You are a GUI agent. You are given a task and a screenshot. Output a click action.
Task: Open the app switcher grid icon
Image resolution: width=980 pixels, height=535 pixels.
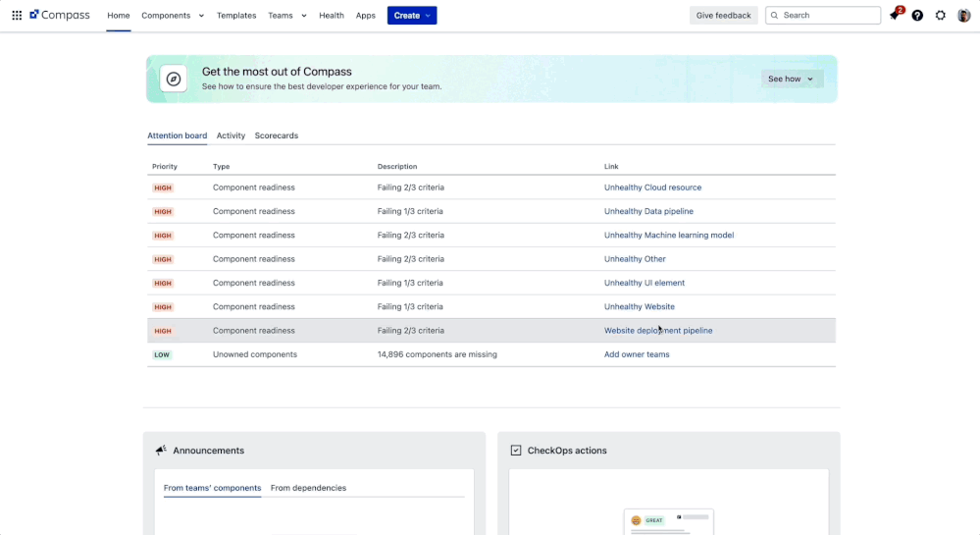(x=17, y=16)
